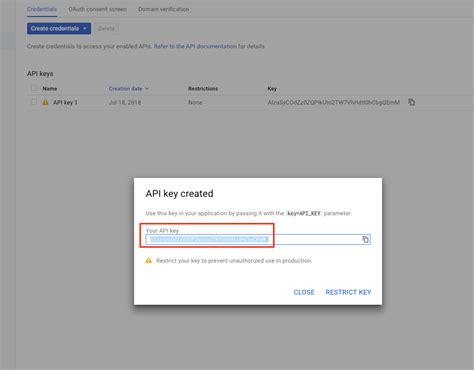Select the Your API key text field
Screen dimensions: 474x370
258,239
